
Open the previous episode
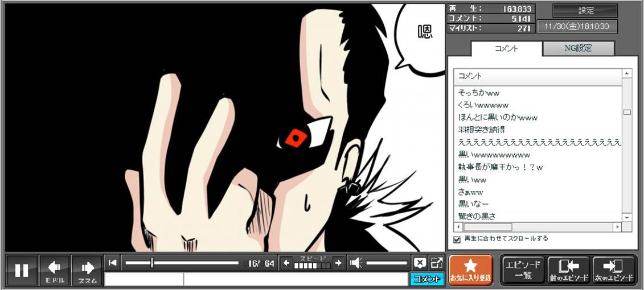(x=568, y=270)
